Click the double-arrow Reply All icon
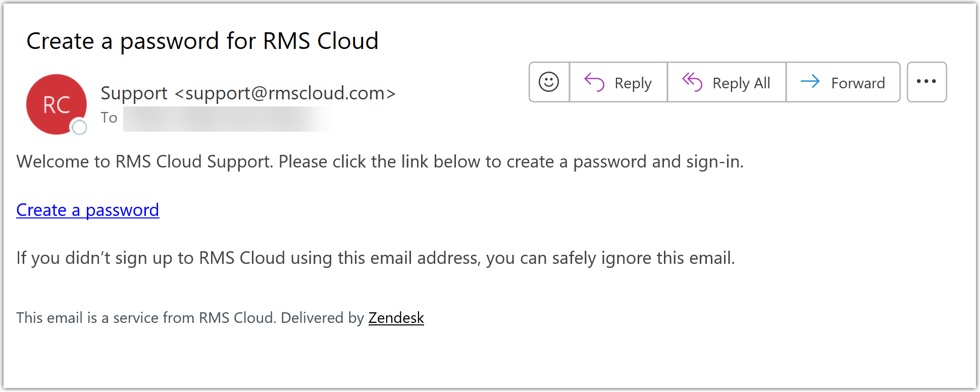Screen dimensions: 980x392 coord(692,82)
